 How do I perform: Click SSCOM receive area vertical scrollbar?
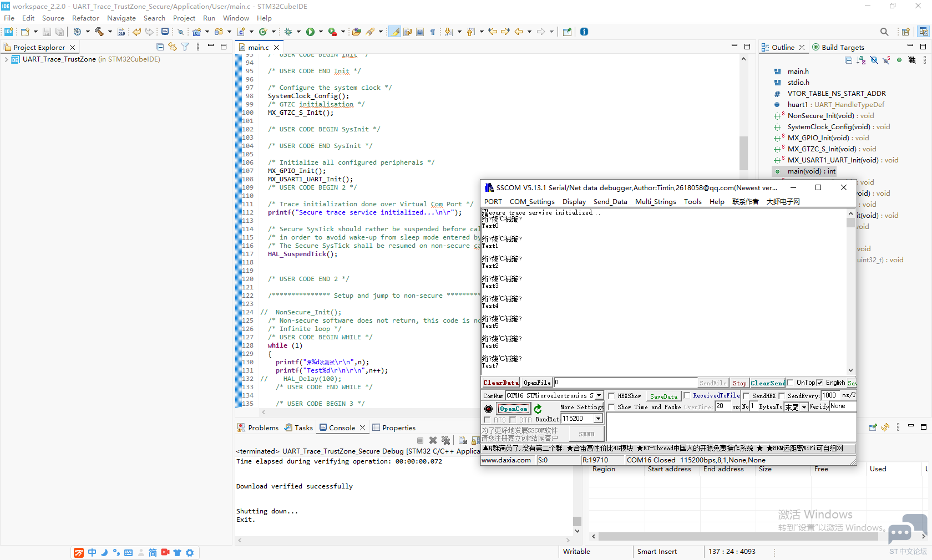850,291
